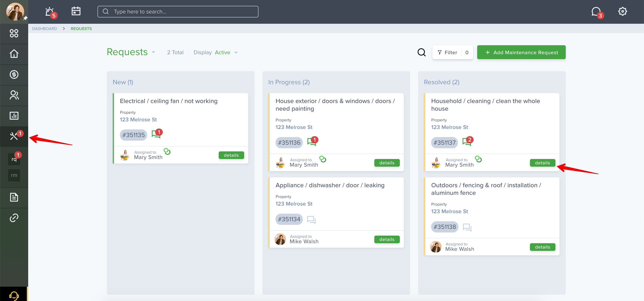Click the 'New (1)' column header
Viewport: 644px width, 301px height.
tap(123, 82)
